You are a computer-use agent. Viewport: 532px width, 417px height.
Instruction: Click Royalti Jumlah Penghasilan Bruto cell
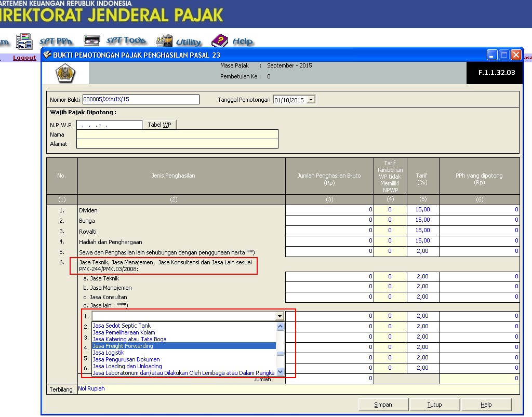[x=329, y=231]
